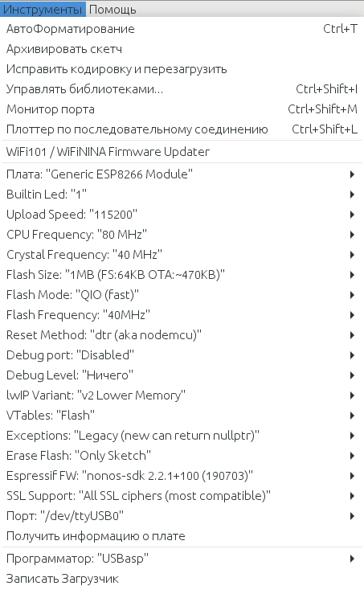Choose Архивировать скетч
Screen dimensions: 364x590
point(182,49)
